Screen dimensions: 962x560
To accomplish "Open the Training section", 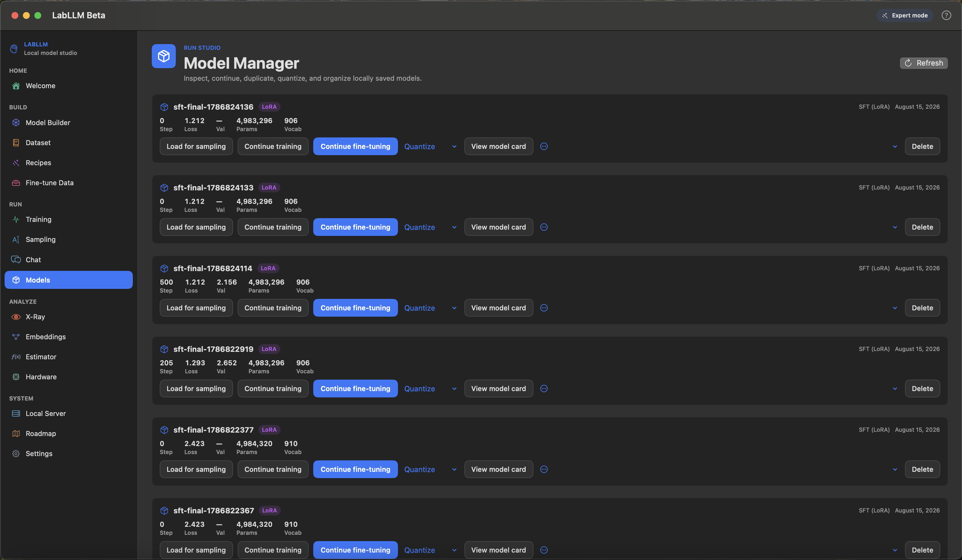I will pos(69,219).
